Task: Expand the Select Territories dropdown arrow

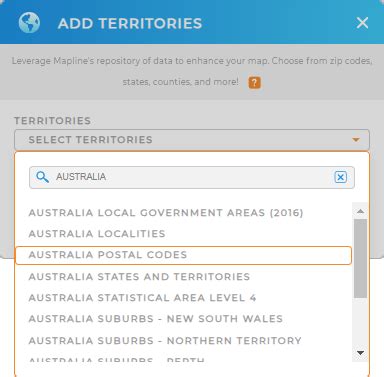Action: [x=356, y=140]
